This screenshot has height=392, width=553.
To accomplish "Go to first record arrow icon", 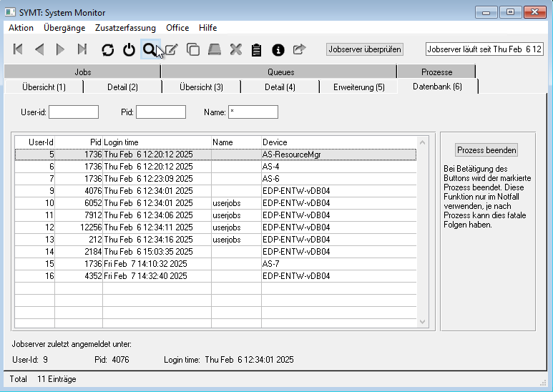I will click(19, 49).
